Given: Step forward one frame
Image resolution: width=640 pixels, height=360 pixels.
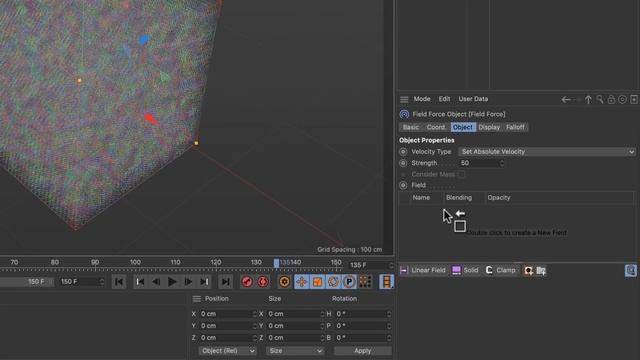Looking at the screenshot, I should (188, 282).
